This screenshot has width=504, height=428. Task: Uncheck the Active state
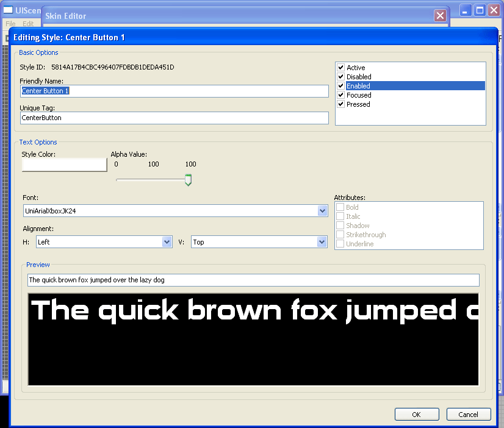[x=340, y=68]
